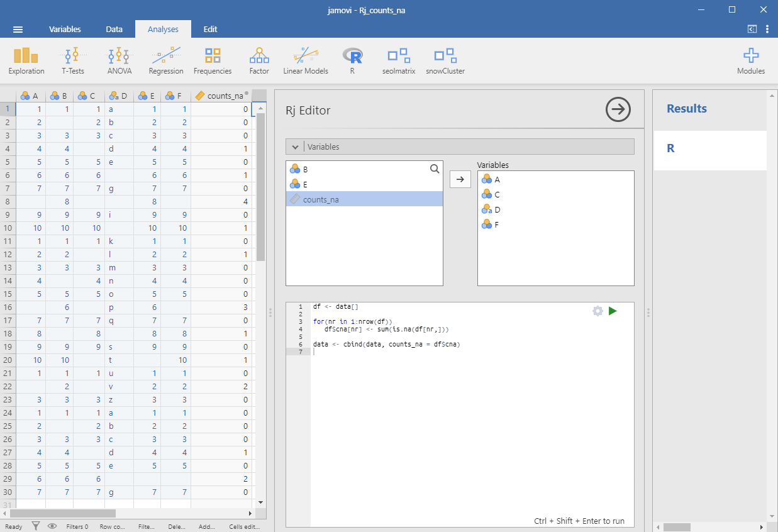Open the ANOVA analyses menu

coord(119,61)
